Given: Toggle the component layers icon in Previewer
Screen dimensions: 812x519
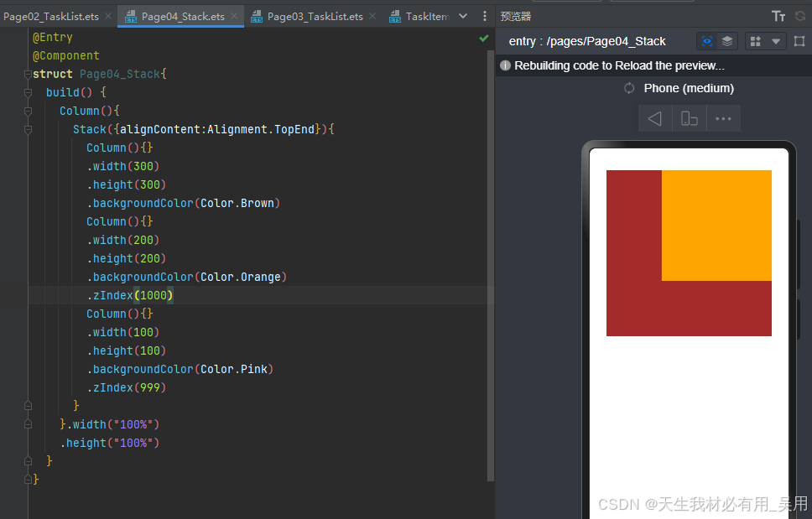Looking at the screenshot, I should pyautogui.click(x=727, y=41).
